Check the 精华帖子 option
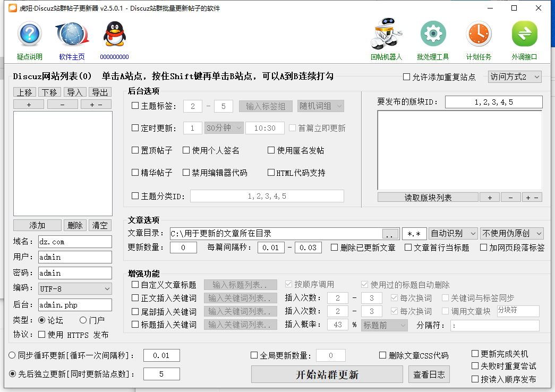This screenshot has width=555, height=392. (x=135, y=173)
